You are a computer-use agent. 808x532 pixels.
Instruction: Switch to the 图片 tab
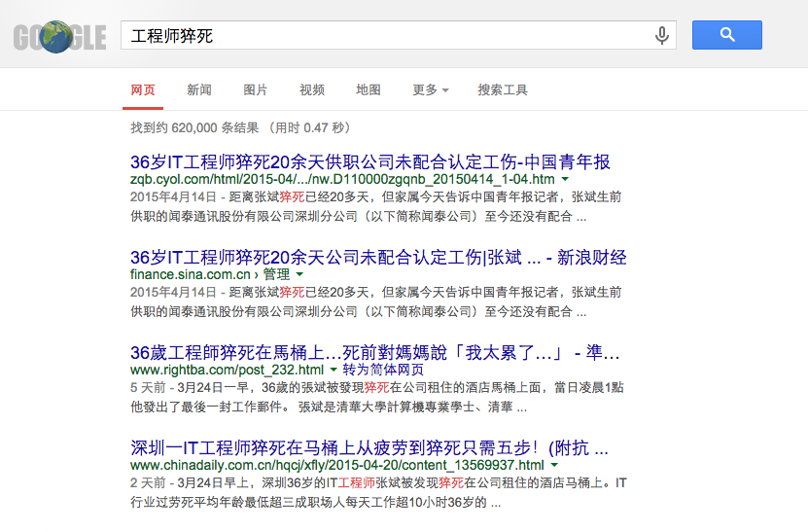point(255,90)
